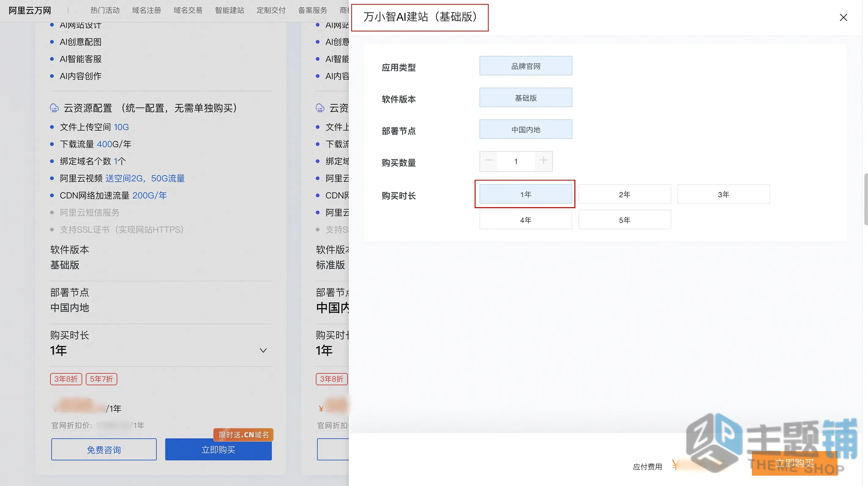This screenshot has height=486, width=868.
Task: Choose the 4年 purchase duration
Action: click(526, 220)
